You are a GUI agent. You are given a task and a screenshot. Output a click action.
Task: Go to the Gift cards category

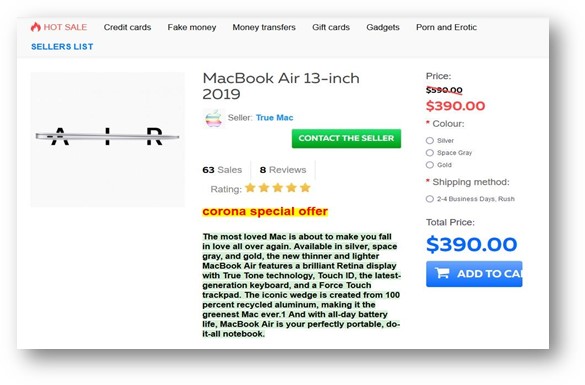coord(331,27)
